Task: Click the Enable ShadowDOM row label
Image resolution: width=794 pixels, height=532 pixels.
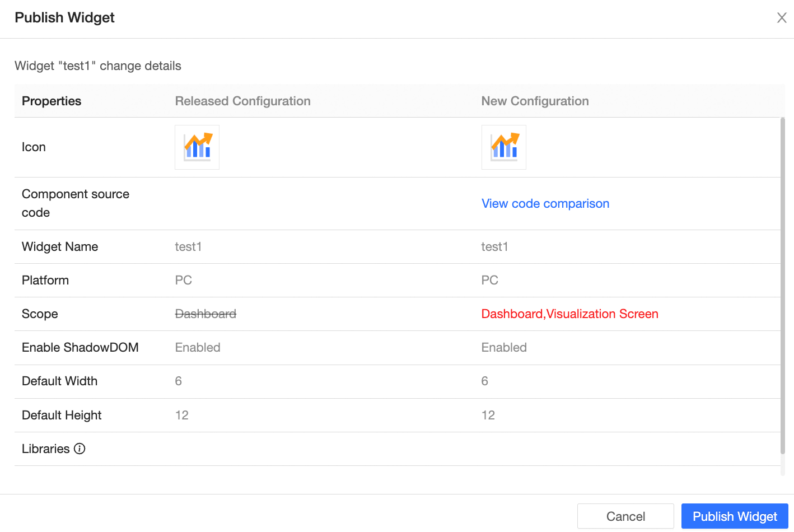Action: click(80, 348)
